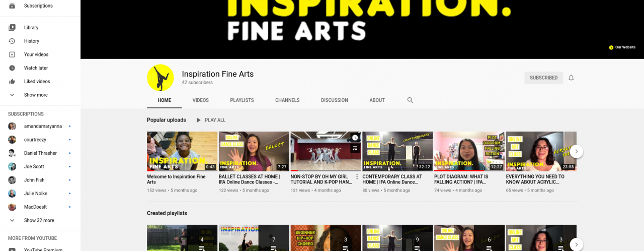
Task: Click the Inspiration Fine Arts channel name
Action: [218, 74]
